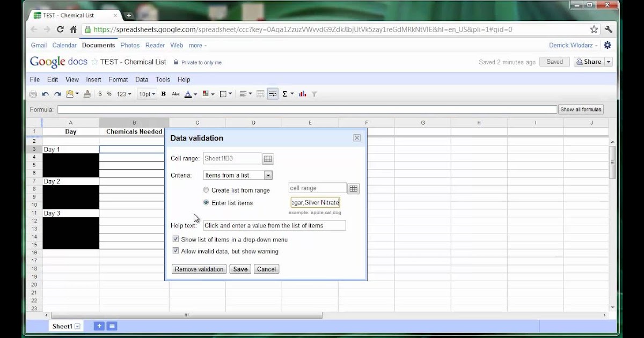
Task: Close the Data validation dialog with X
Action: (x=357, y=138)
